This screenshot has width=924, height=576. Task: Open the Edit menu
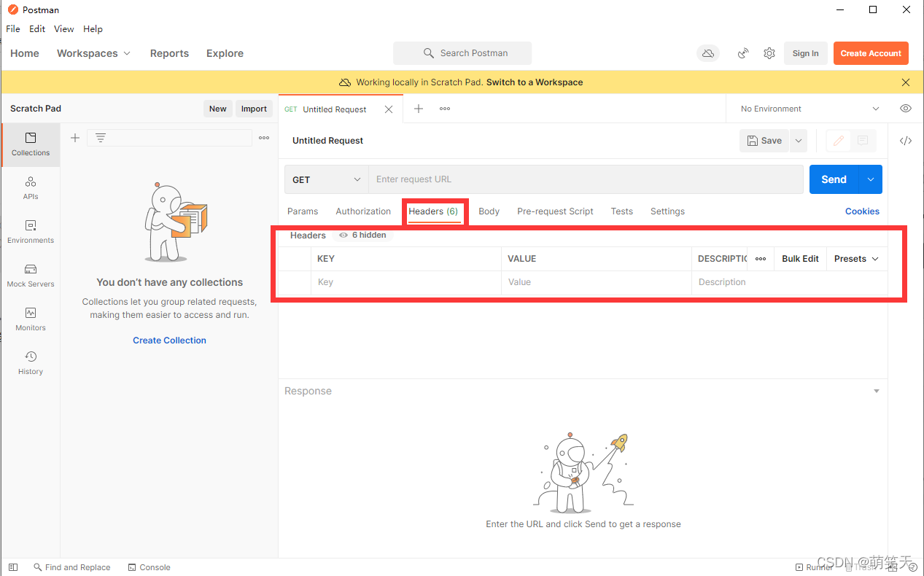coord(37,29)
